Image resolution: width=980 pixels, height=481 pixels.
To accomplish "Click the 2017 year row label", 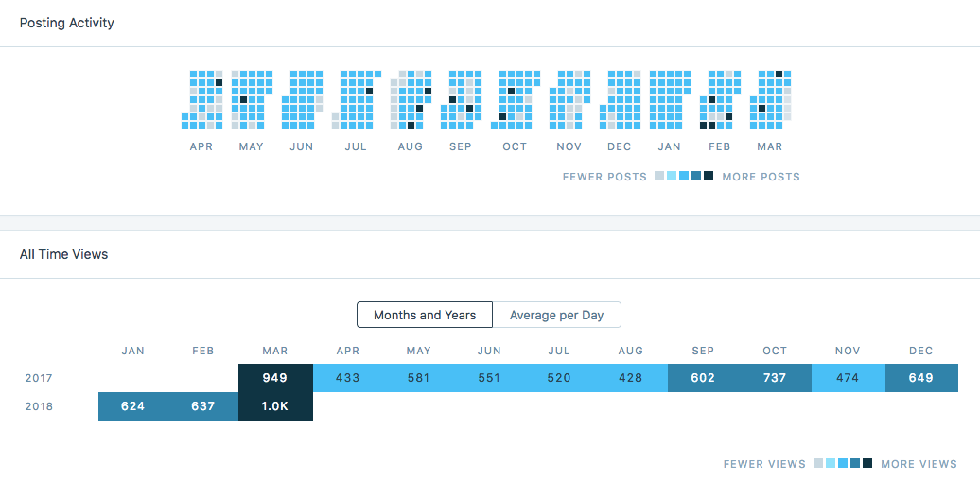I will click(x=39, y=378).
